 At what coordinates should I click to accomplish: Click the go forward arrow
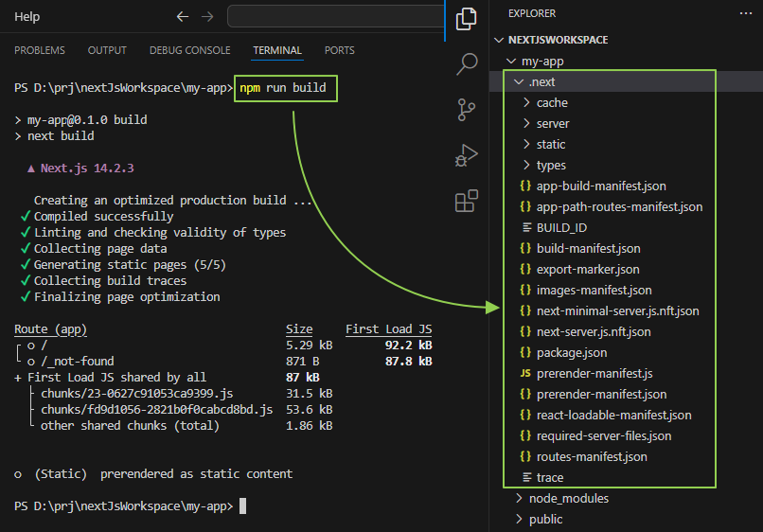207,16
